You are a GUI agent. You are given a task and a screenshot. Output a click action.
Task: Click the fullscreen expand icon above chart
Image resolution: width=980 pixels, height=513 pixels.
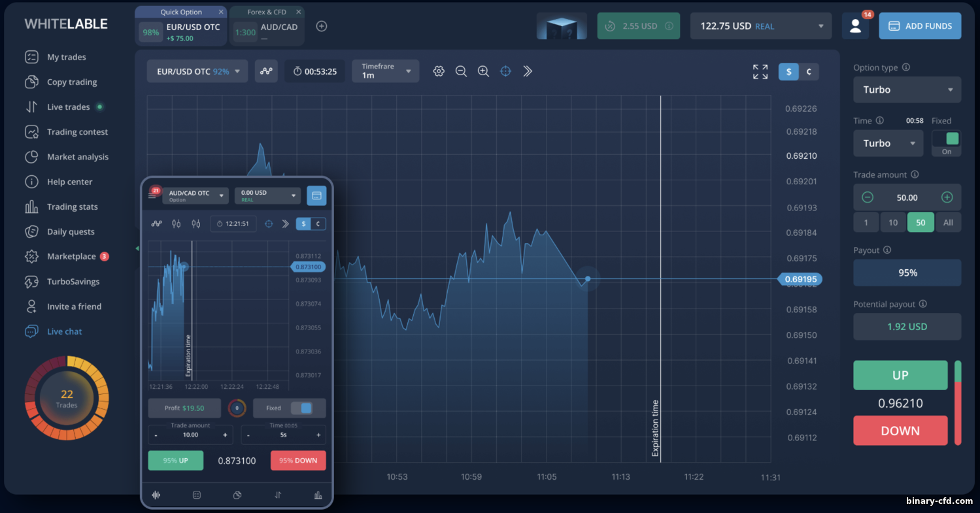click(760, 72)
